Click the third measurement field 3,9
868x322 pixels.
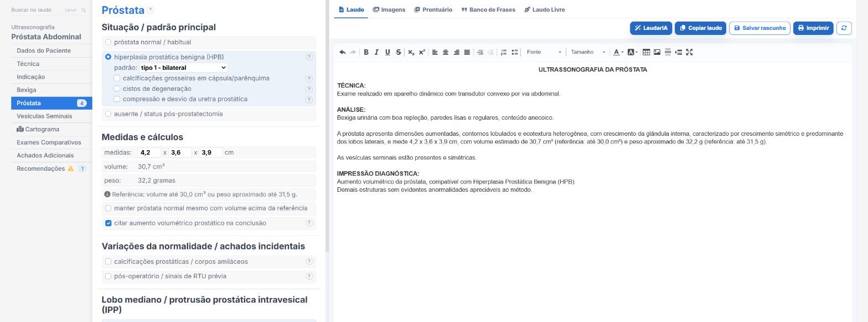coord(211,152)
